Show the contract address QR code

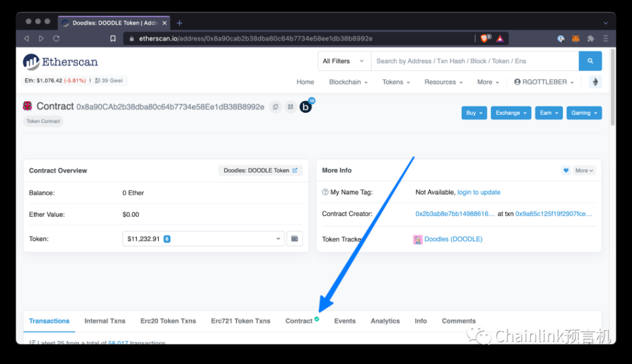click(x=290, y=107)
